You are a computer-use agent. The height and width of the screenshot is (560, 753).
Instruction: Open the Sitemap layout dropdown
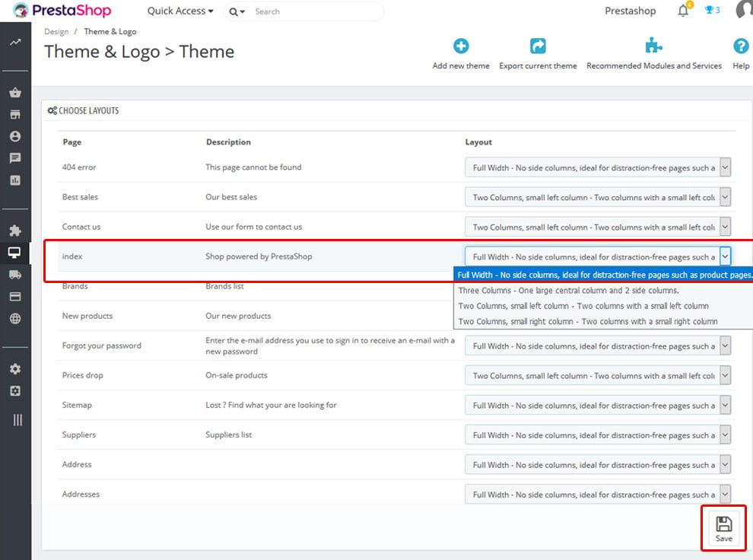tap(598, 406)
